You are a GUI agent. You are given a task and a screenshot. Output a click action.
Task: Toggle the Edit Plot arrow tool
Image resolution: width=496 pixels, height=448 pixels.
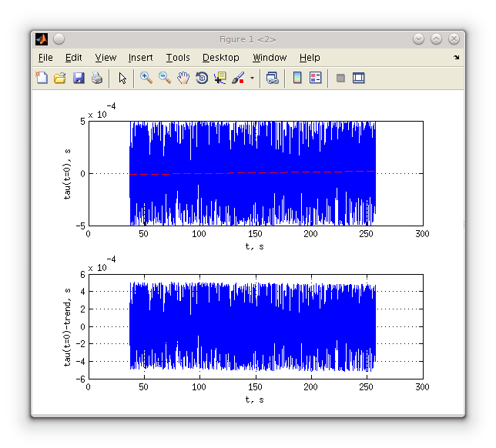[x=122, y=78]
